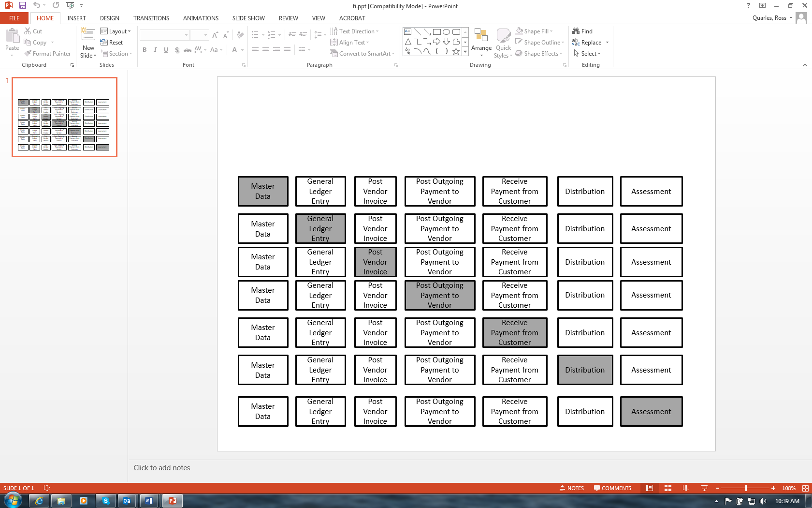
Task: Click the Paste clipboard icon
Action: pyautogui.click(x=12, y=35)
